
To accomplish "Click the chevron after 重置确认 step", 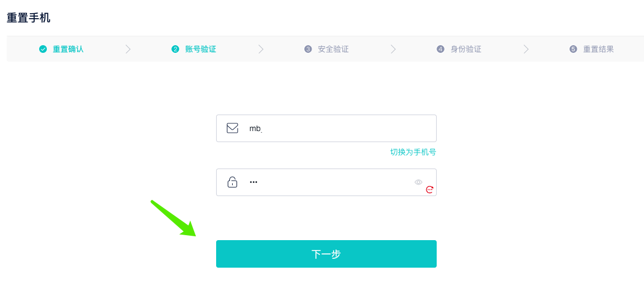I will pos(128,49).
